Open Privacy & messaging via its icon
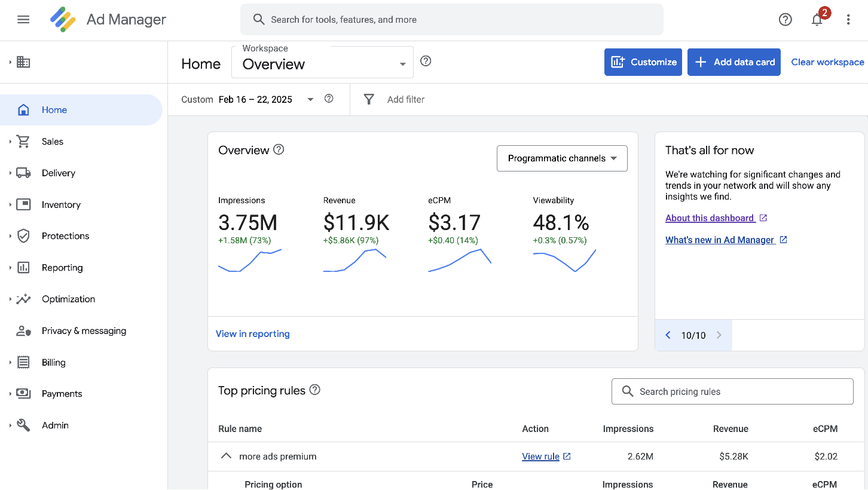The width and height of the screenshot is (868, 490). 23,330
